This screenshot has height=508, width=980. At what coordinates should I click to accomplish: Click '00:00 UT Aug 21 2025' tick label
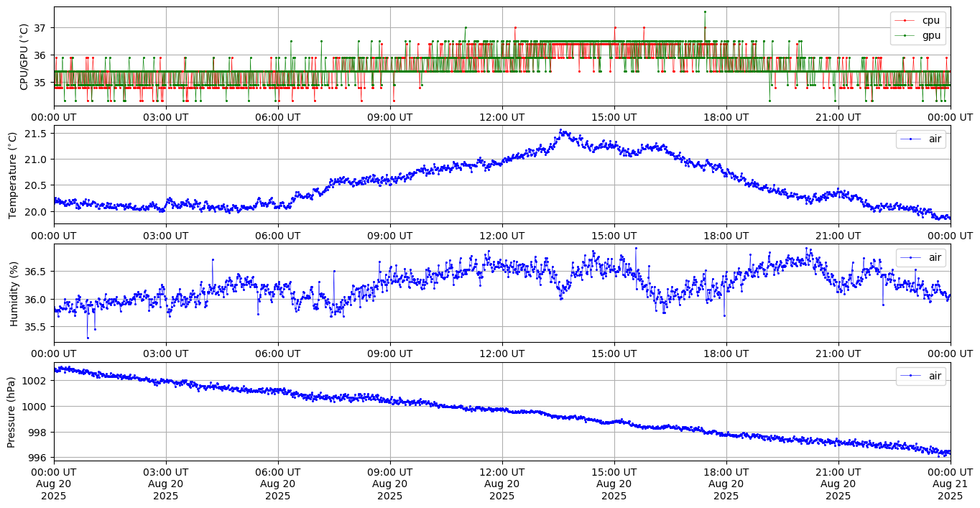point(951,484)
